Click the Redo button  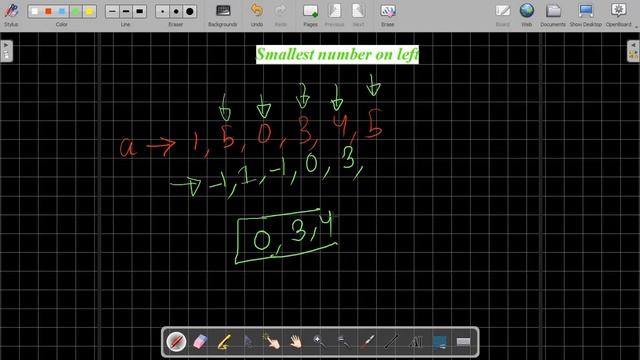pyautogui.click(x=280, y=15)
